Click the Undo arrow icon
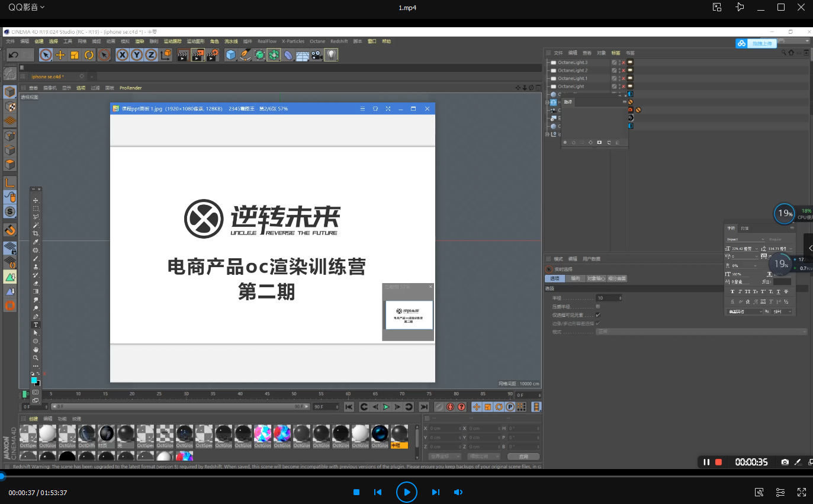The image size is (813, 504). coord(13,55)
